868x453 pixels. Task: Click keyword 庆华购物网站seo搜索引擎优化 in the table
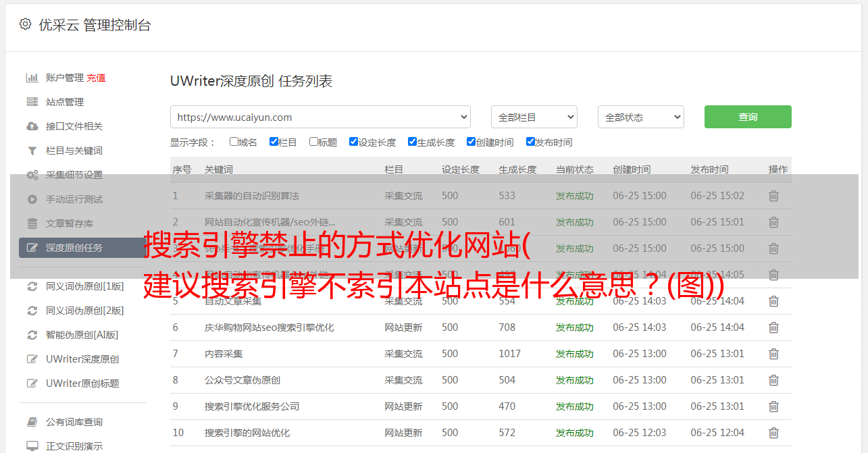coord(269,327)
